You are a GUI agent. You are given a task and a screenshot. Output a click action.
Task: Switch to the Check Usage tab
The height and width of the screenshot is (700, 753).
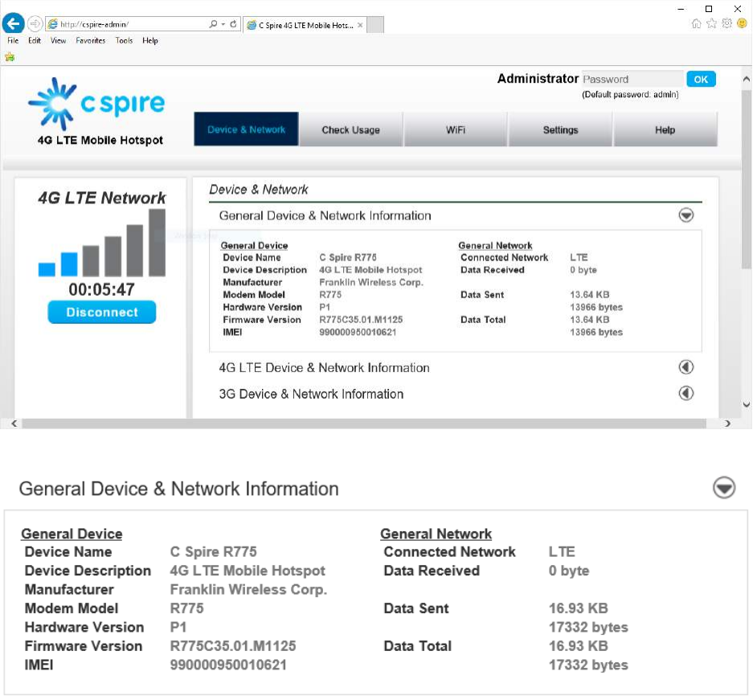point(350,129)
